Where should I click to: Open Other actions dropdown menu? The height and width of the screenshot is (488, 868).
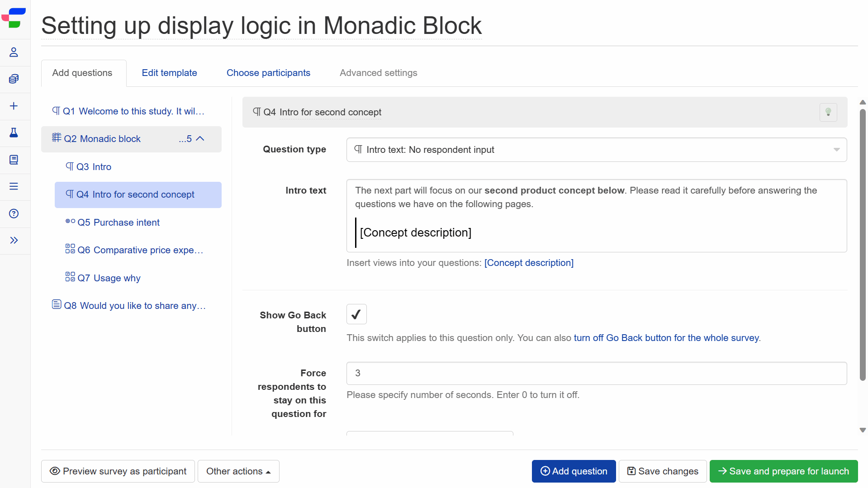(x=238, y=471)
